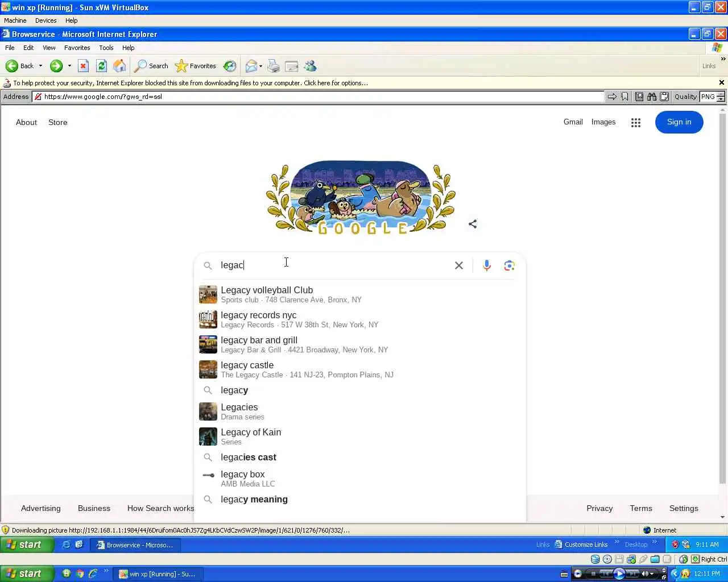Click the bookmark ribbon icon

[624, 97]
